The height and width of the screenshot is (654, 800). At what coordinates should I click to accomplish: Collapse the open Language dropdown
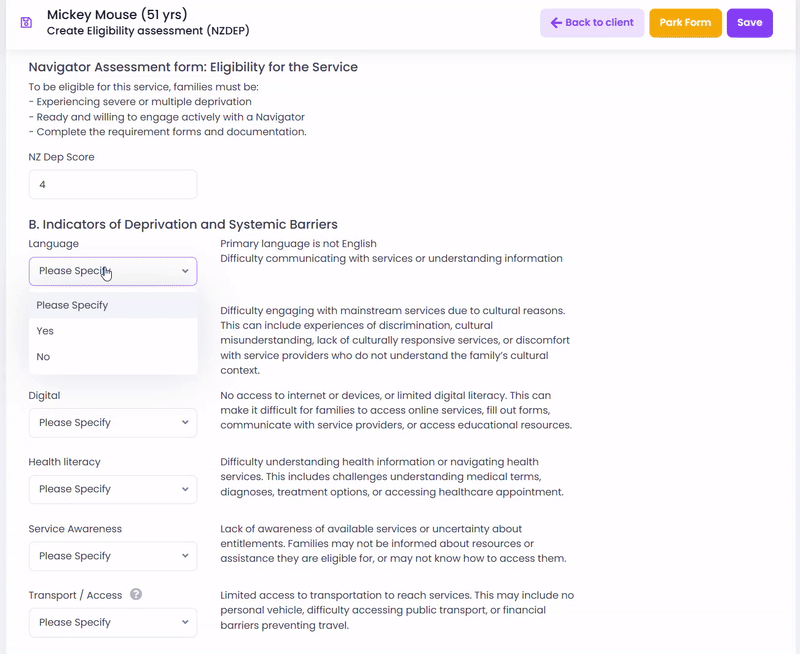coord(113,271)
